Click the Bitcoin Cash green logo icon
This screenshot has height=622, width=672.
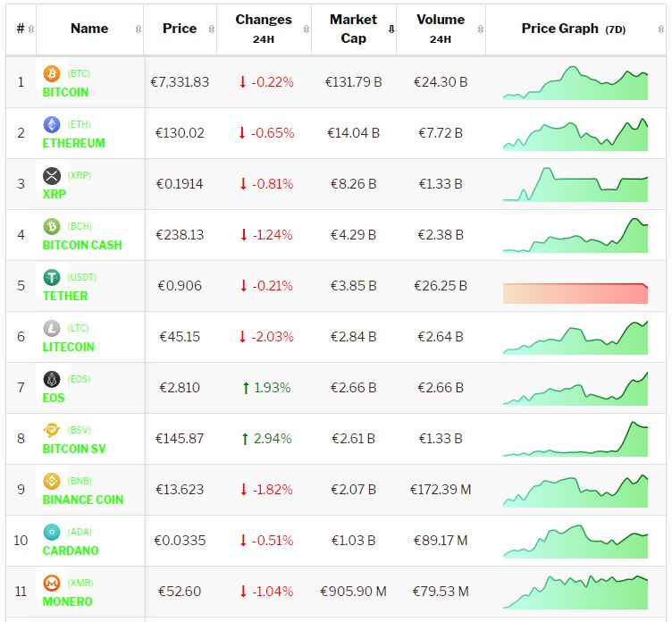52,226
